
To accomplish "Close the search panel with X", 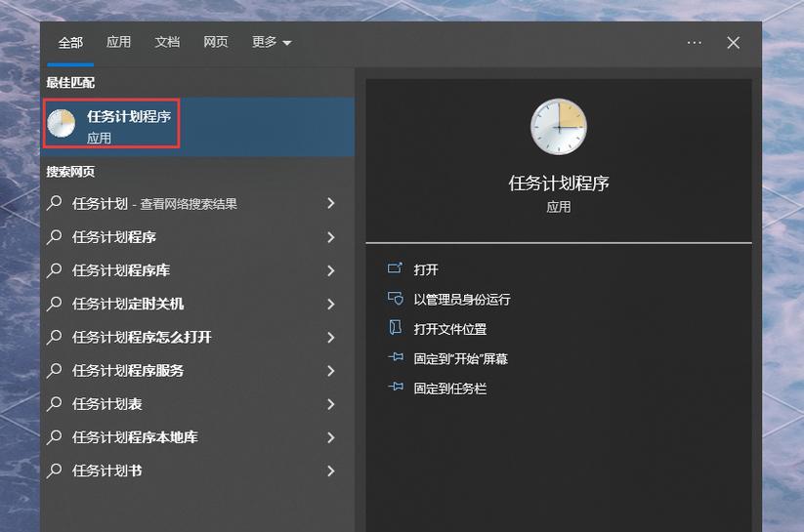I will coord(734,43).
